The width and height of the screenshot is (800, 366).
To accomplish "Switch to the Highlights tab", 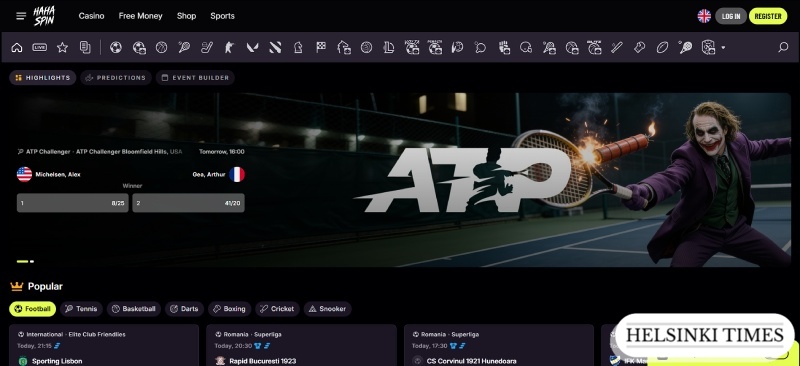I will (43, 78).
